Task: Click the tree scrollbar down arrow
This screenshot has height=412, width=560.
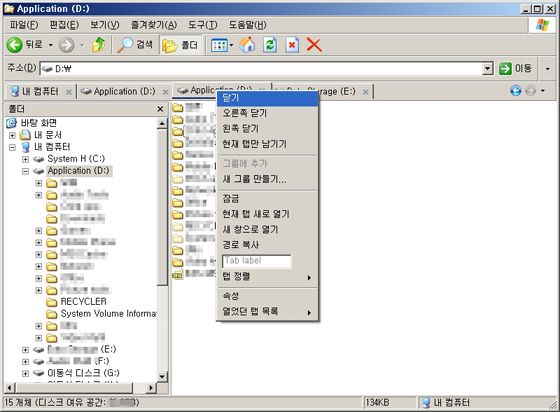Action: [x=162, y=376]
